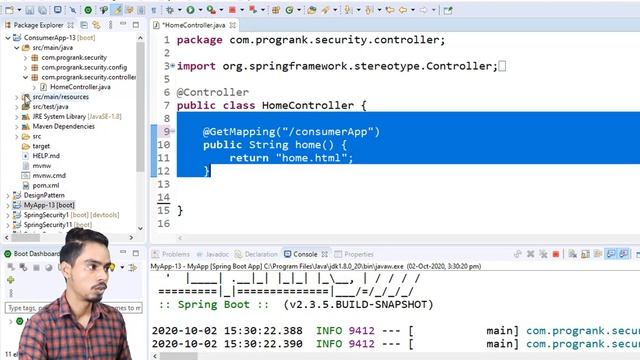Image resolution: width=640 pixels, height=360 pixels.
Task: Click the Forward navigation arrow
Action: (424, 10)
